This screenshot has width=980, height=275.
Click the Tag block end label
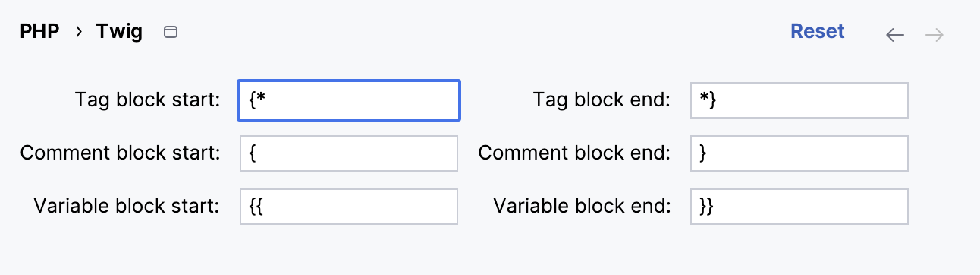tap(602, 100)
